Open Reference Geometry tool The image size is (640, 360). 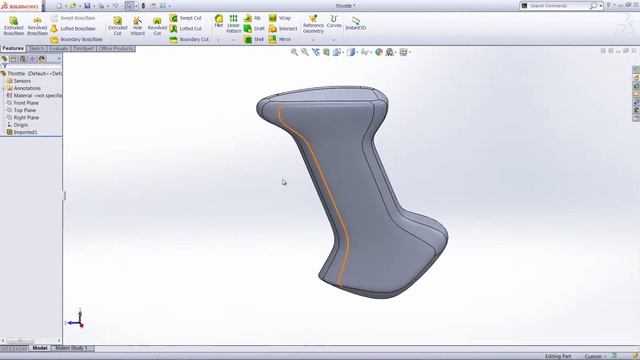pyautogui.click(x=313, y=24)
